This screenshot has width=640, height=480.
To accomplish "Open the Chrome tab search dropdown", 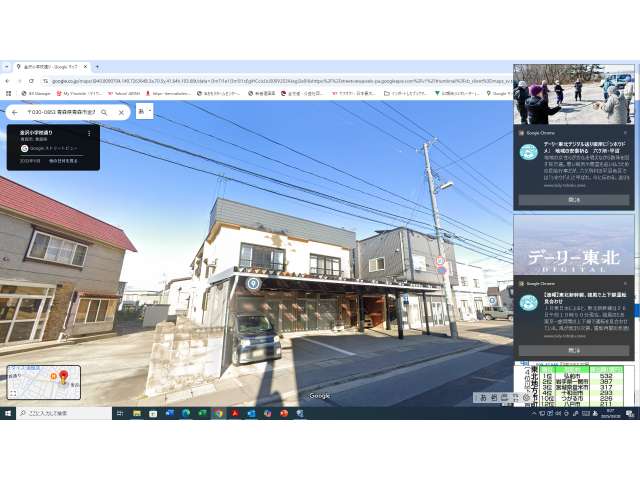I will 6,67.
